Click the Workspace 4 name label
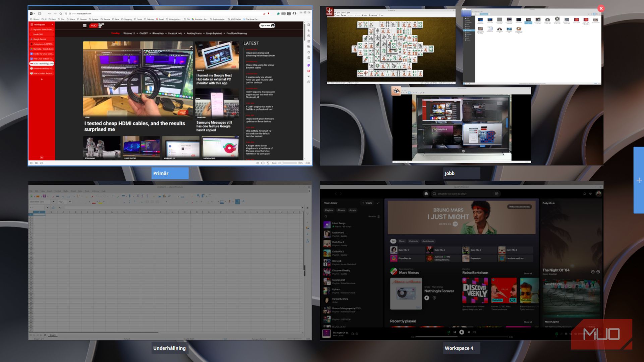This screenshot has width=644, height=362. tap(462, 348)
